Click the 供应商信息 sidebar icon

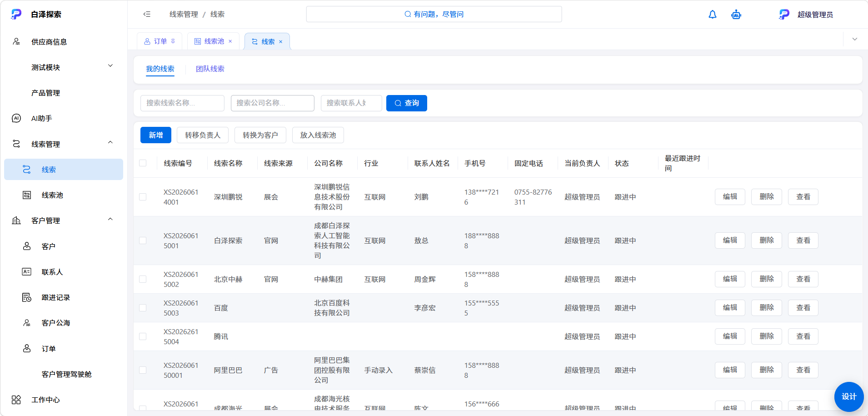16,42
